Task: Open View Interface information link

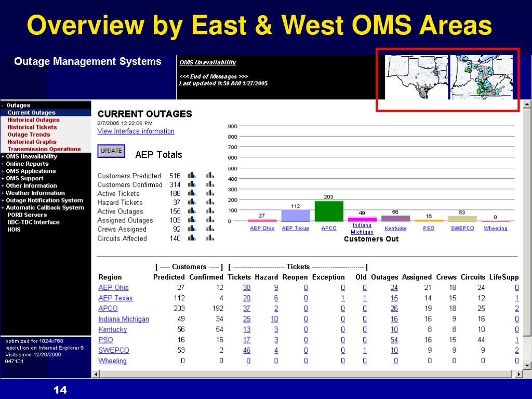Action: click(x=136, y=131)
